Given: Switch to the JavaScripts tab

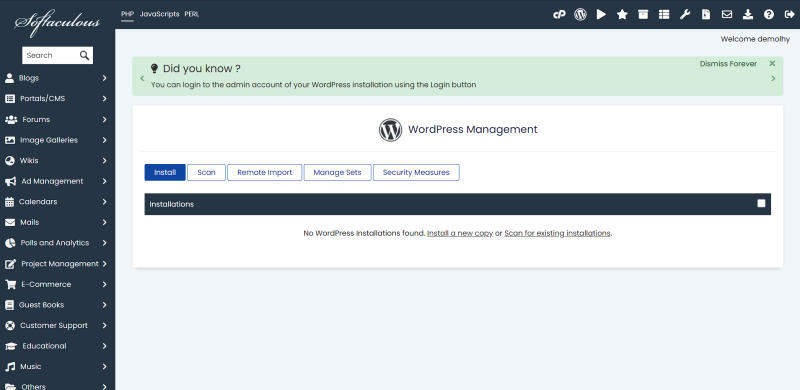Looking at the screenshot, I should tap(160, 14).
